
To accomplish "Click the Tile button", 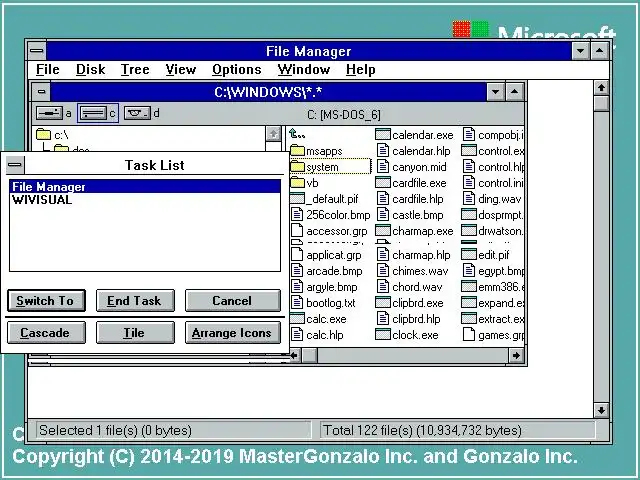I will [x=135, y=333].
